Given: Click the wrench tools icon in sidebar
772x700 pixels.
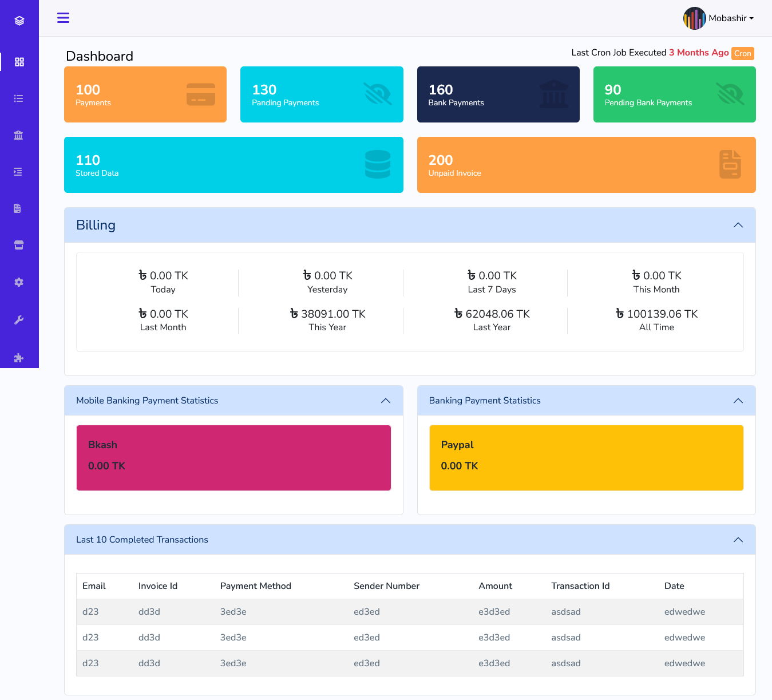Looking at the screenshot, I should click(19, 319).
